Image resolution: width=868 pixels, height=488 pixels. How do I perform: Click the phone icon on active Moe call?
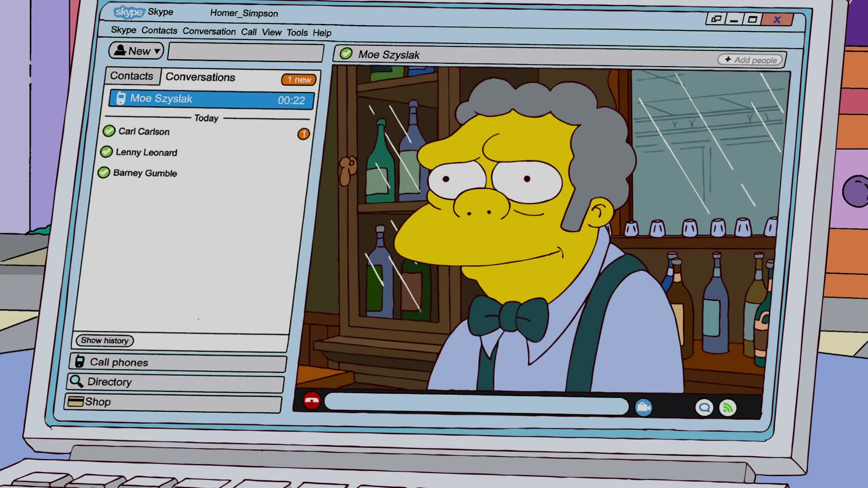pos(121,98)
